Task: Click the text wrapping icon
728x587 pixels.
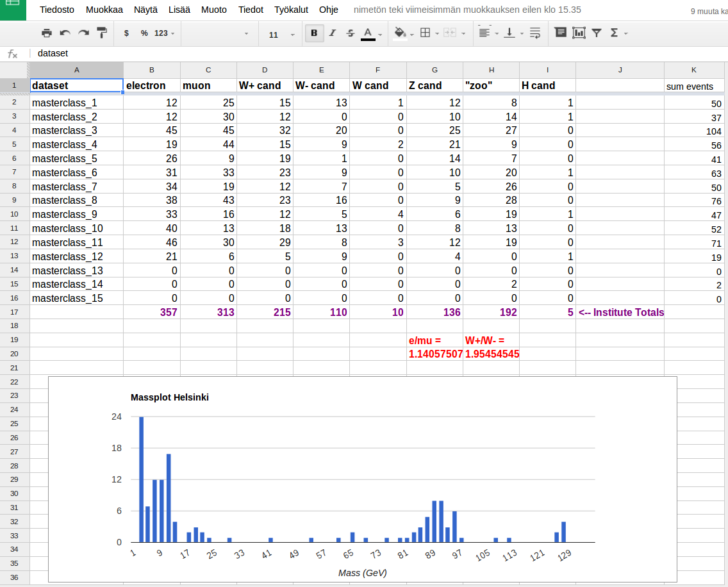Action: coord(535,33)
